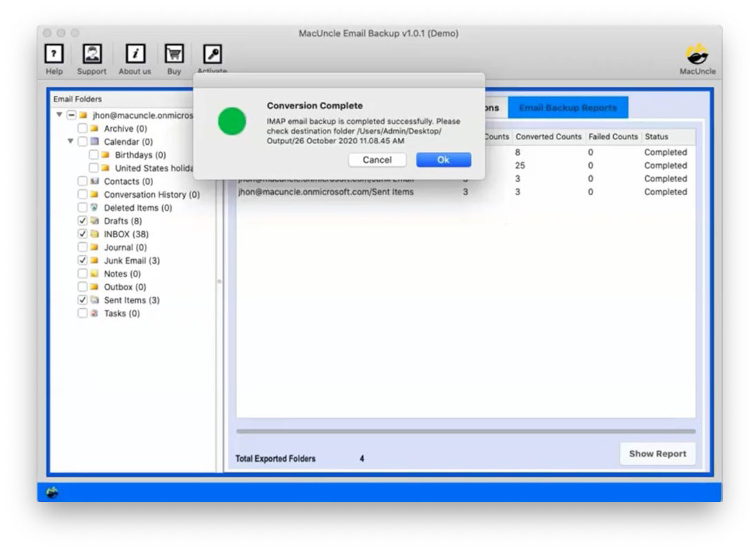
Task: Select the Conversation History (0) label
Action: [x=152, y=194]
